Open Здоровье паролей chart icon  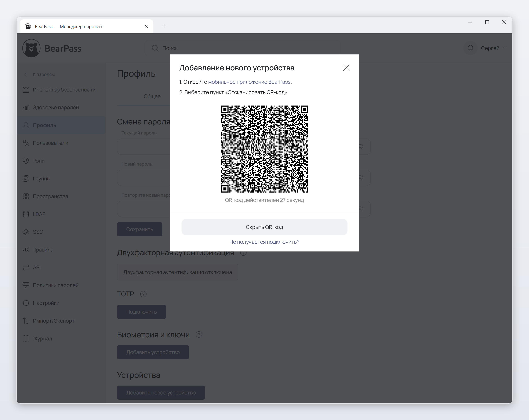pyautogui.click(x=26, y=107)
